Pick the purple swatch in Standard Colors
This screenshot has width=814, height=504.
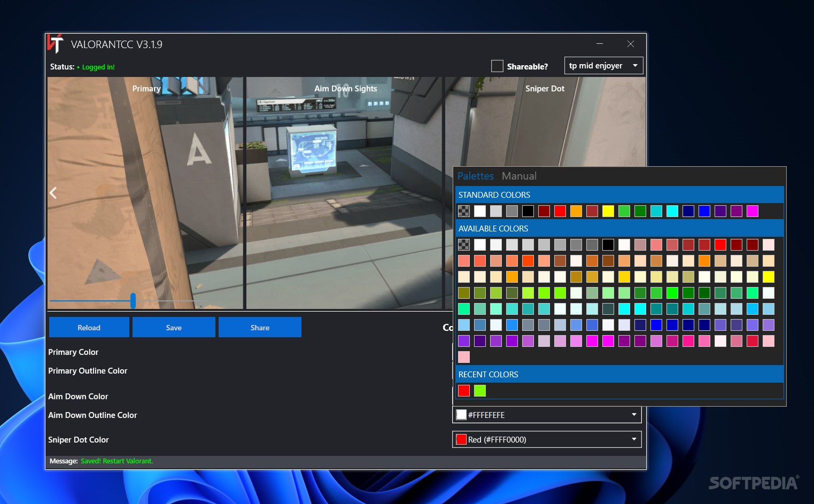click(x=737, y=211)
